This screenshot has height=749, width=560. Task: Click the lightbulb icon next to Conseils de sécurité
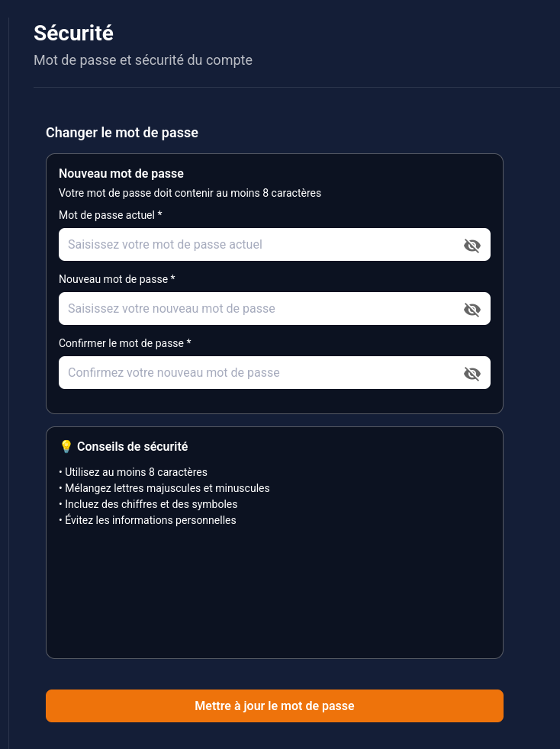pos(66,446)
